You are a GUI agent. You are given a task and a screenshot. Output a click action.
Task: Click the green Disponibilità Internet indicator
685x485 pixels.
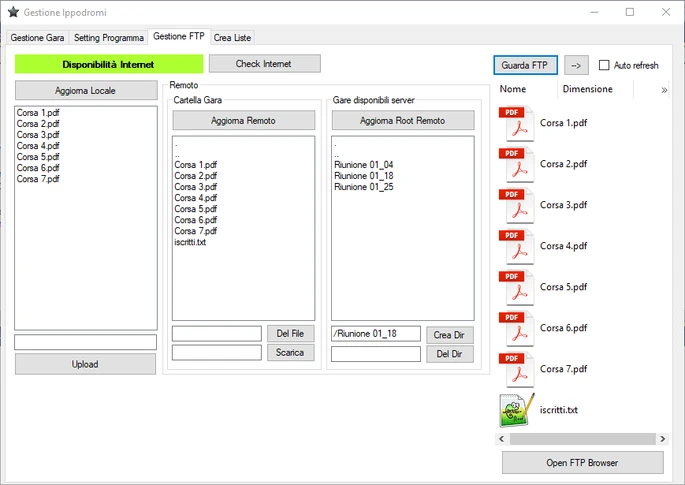coord(109,64)
